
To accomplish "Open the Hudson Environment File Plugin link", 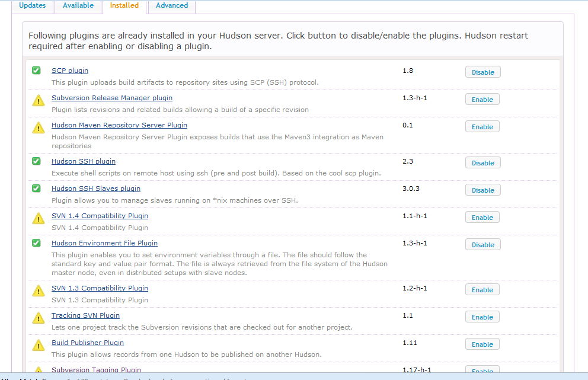I will pos(104,243).
